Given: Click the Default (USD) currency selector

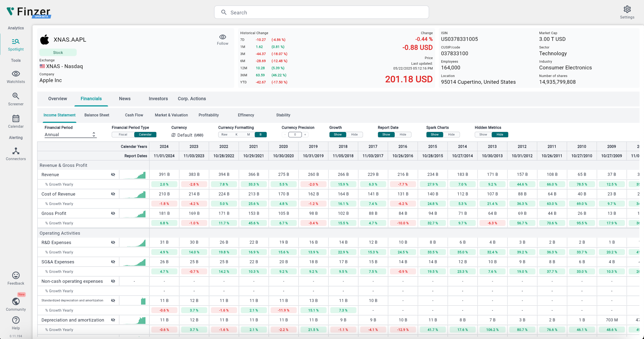Looking at the screenshot, I should [187, 135].
